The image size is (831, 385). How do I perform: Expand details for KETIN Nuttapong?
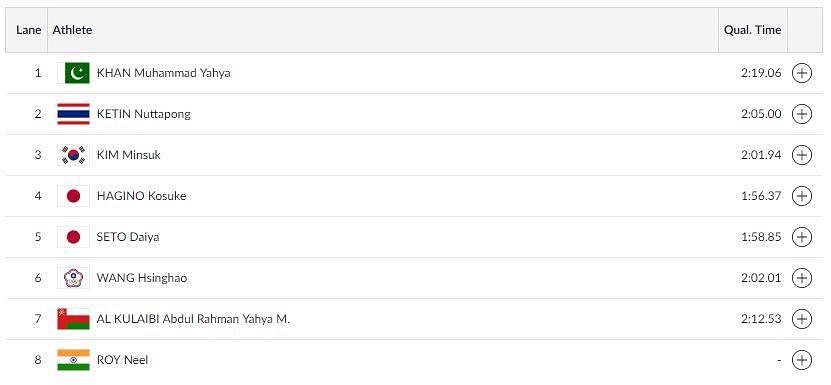[801, 114]
